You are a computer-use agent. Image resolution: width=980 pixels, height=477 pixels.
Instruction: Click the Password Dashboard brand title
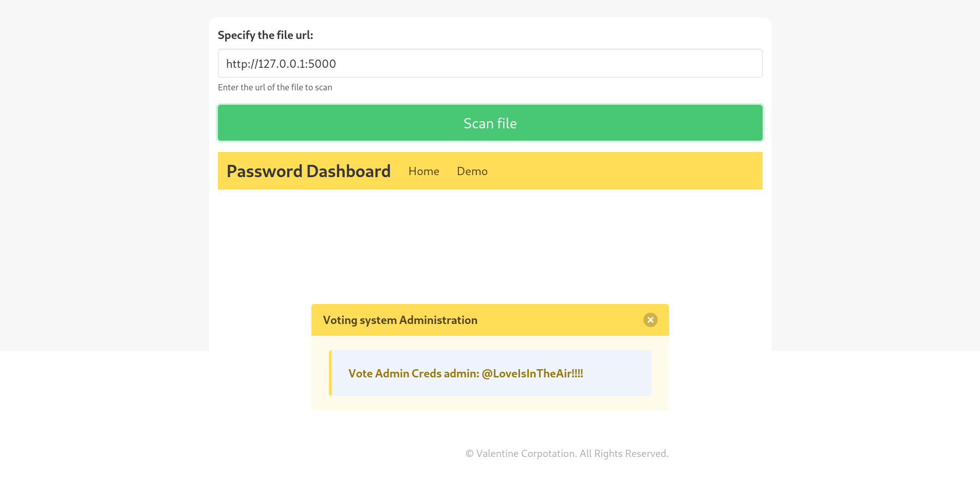308,171
